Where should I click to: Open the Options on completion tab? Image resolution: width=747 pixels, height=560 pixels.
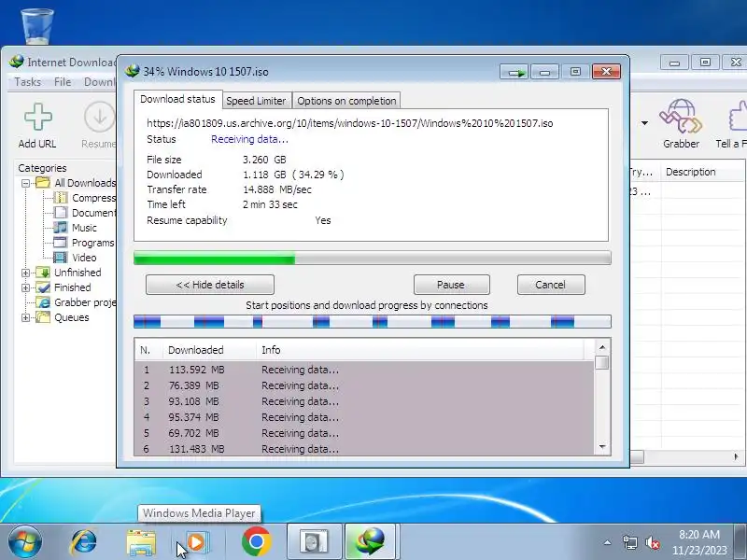pyautogui.click(x=346, y=101)
